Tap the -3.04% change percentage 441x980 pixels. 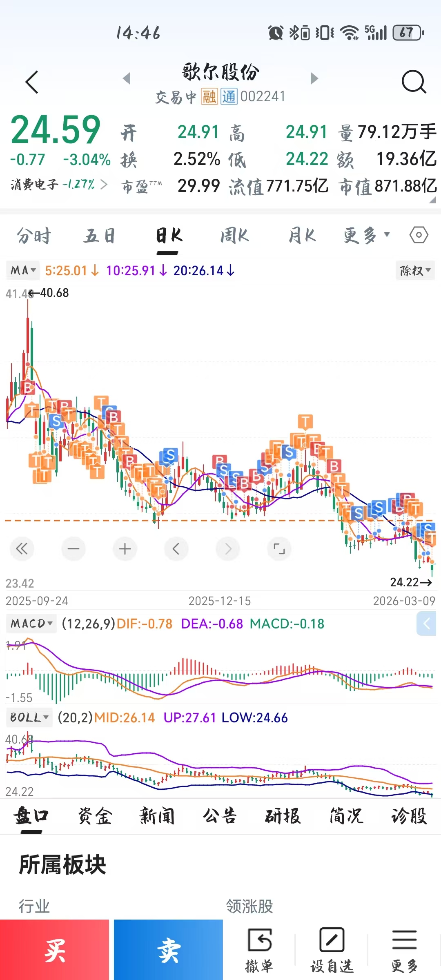(87, 160)
